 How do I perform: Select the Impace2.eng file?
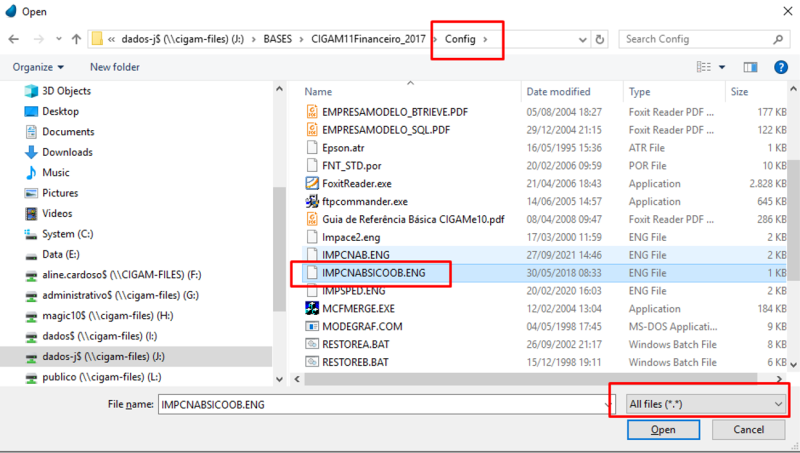point(351,237)
